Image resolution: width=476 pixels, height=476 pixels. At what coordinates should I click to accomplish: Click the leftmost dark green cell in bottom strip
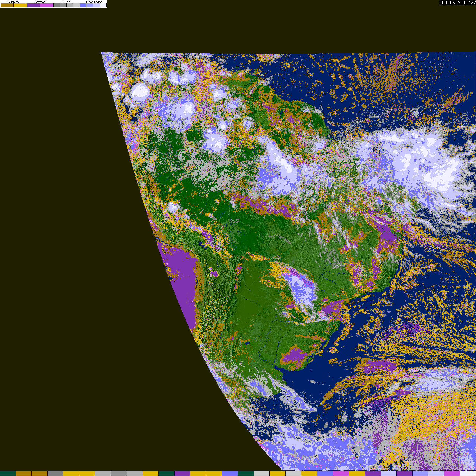click(x=8, y=473)
